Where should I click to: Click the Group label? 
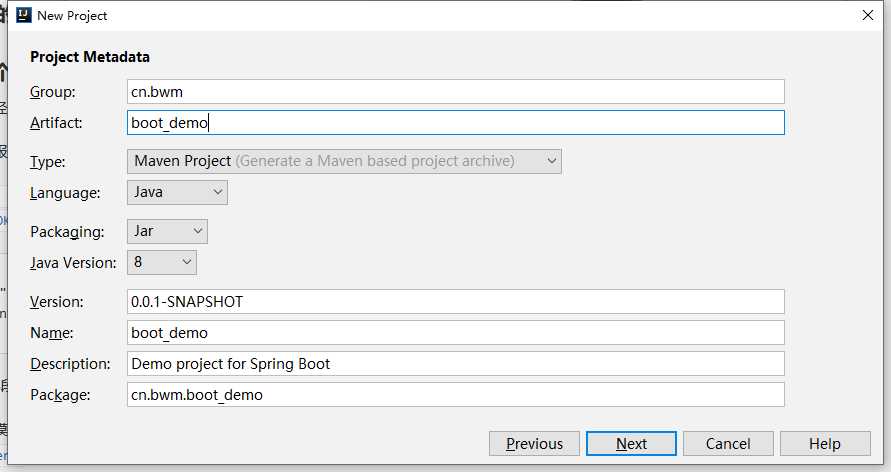coord(52,92)
